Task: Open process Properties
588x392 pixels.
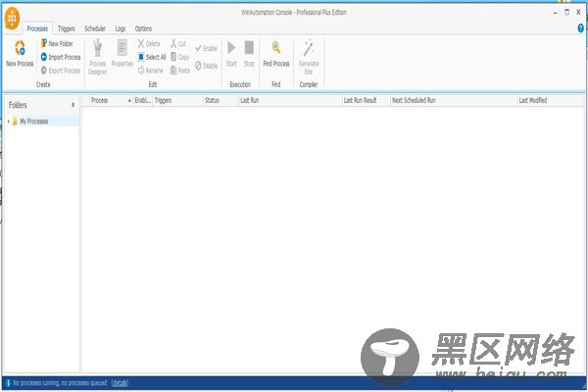Action: coord(122,53)
